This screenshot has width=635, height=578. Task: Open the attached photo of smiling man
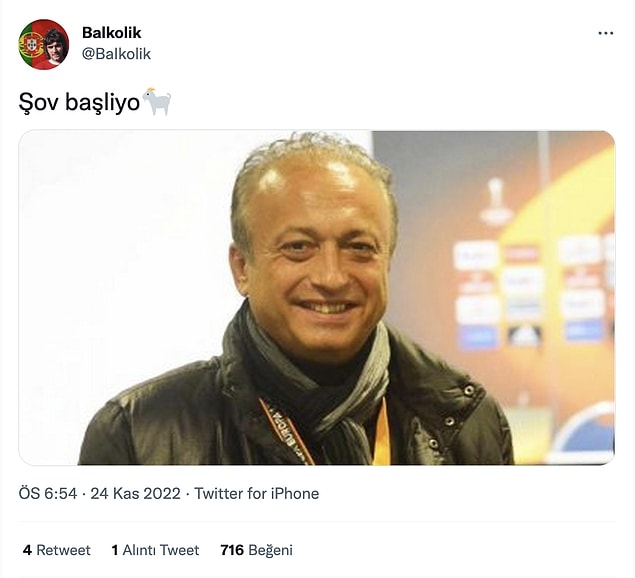(317, 297)
